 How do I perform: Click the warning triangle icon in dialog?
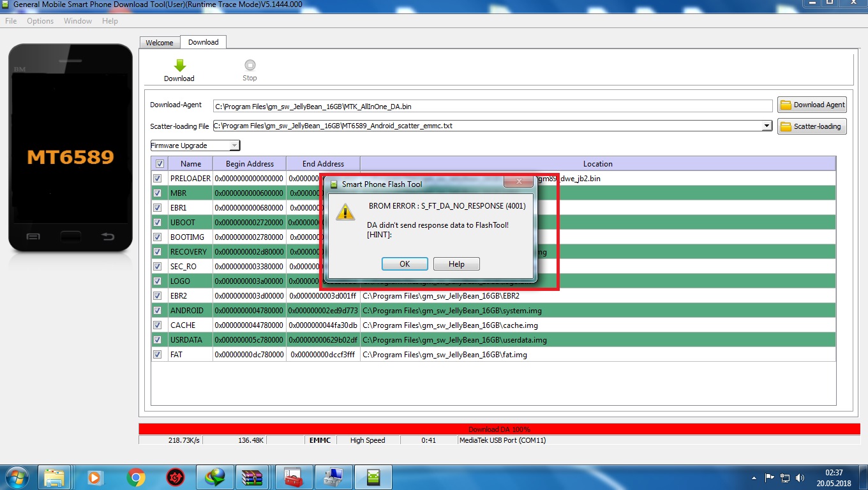click(x=345, y=212)
